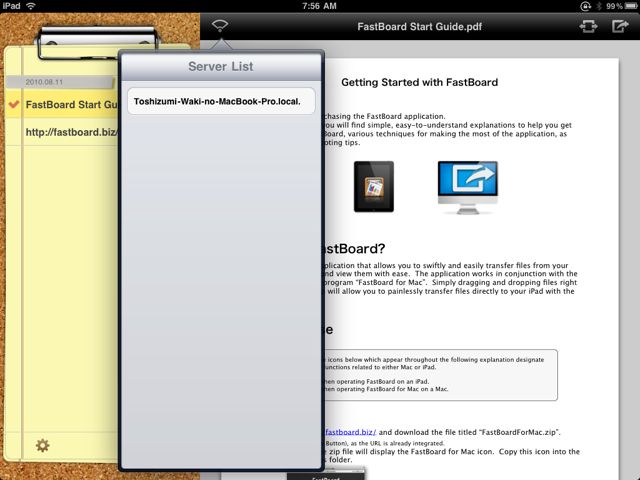640x480 pixels.
Task: Tap the Getting Started with FastBoard heading
Action: 420,82
